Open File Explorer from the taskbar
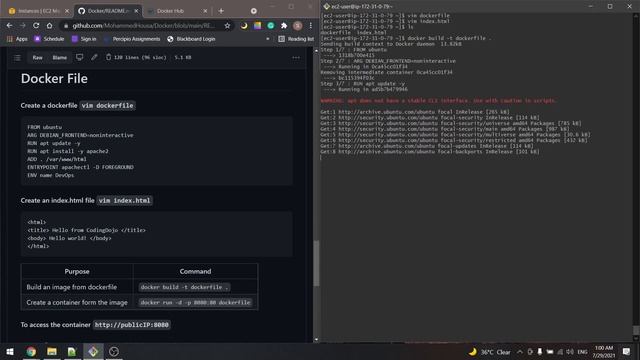The image size is (640, 360). [52, 351]
